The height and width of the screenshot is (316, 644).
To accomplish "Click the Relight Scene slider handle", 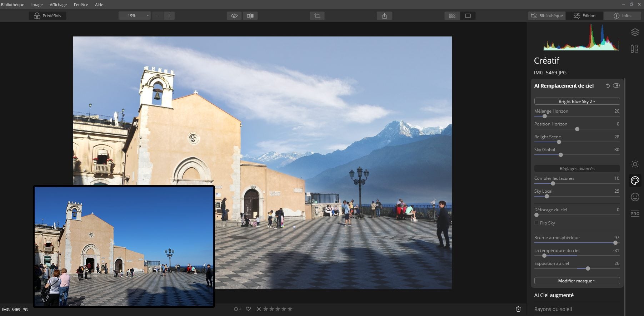I will [x=559, y=142].
